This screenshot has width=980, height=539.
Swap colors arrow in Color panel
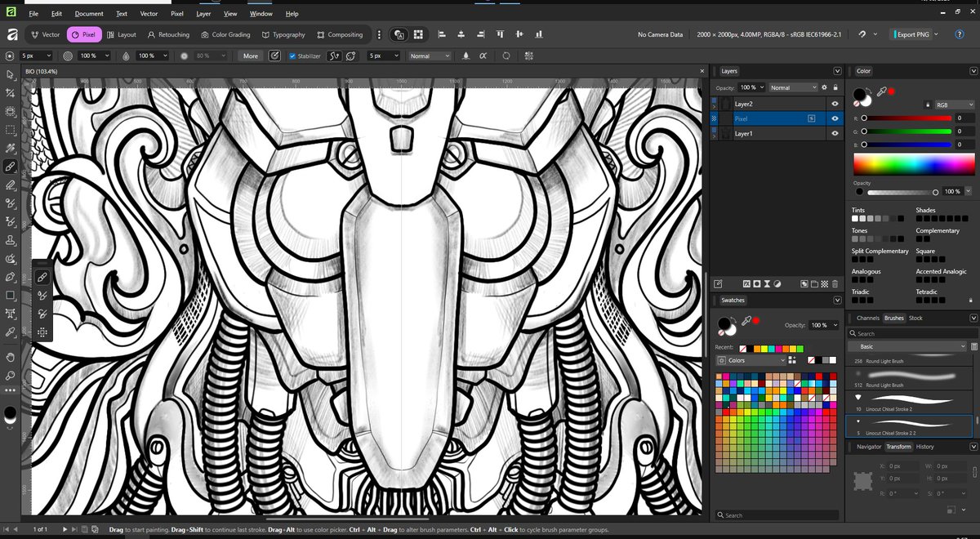coord(870,91)
